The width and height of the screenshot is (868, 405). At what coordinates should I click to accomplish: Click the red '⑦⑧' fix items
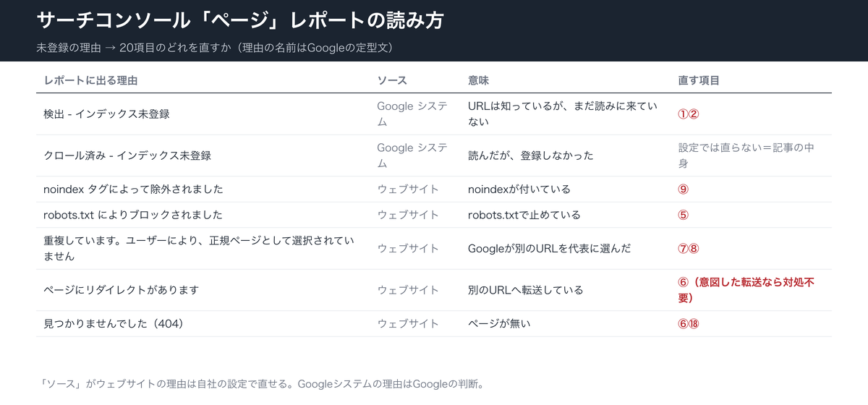tap(689, 248)
